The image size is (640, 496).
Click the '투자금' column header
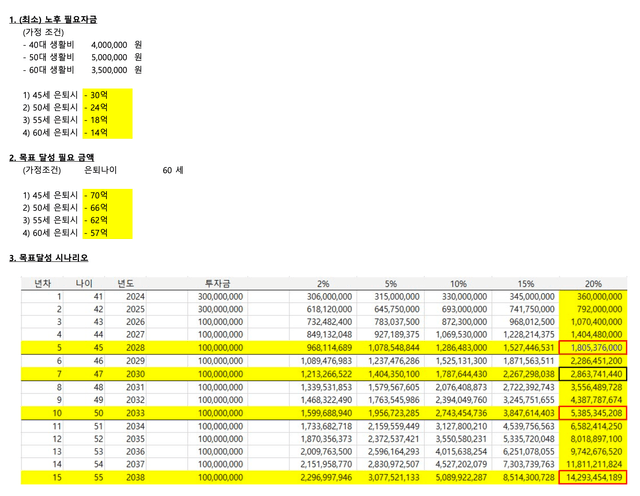[x=218, y=283]
